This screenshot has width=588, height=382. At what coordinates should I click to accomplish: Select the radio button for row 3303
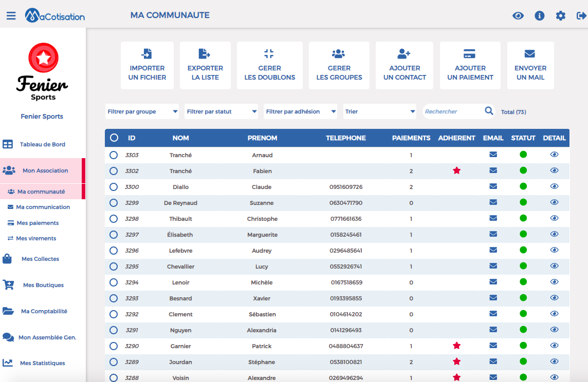pyautogui.click(x=113, y=155)
